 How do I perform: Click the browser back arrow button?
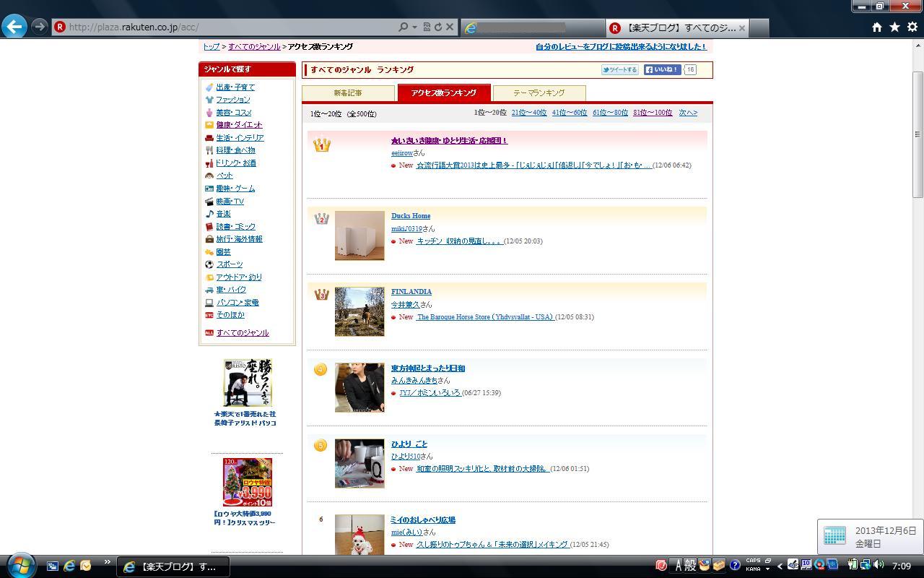tap(14, 27)
